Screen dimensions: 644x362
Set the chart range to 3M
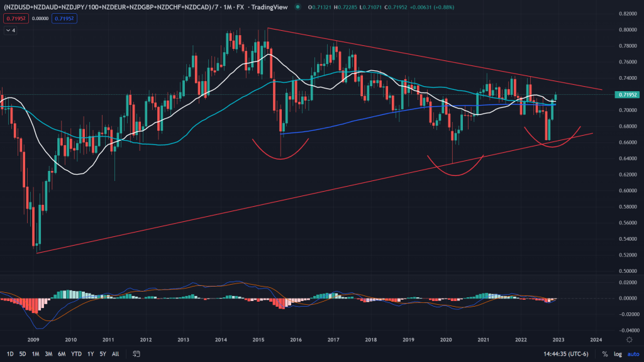pyautogui.click(x=48, y=354)
